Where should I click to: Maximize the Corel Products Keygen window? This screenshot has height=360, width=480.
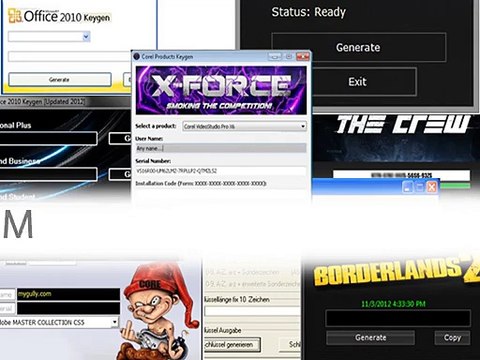(x=289, y=57)
